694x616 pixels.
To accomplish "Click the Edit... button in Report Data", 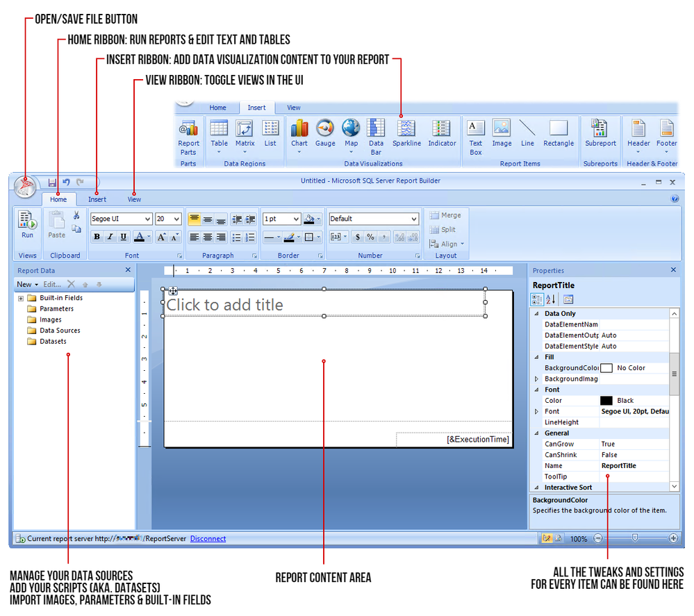I will coord(52,284).
